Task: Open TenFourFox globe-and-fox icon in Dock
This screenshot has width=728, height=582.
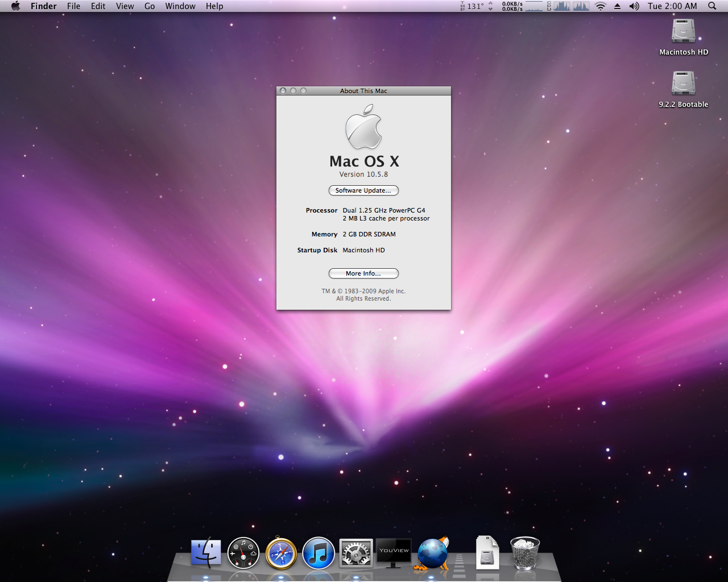Action: (x=433, y=553)
